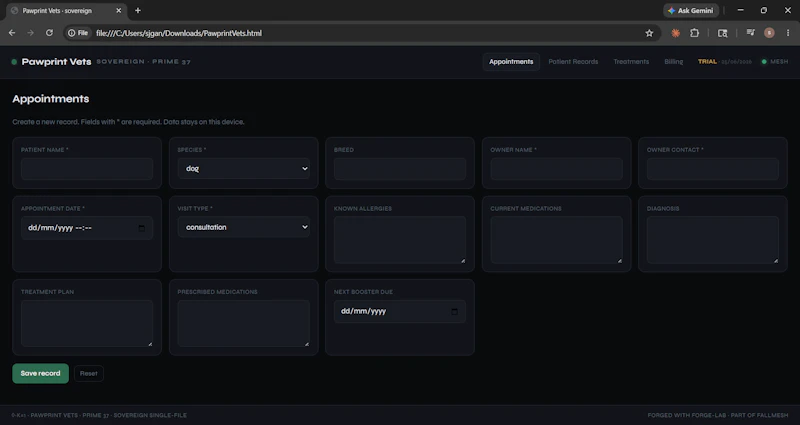Bookmark this page with the star icon
The height and width of the screenshot is (425, 800).
(649, 33)
